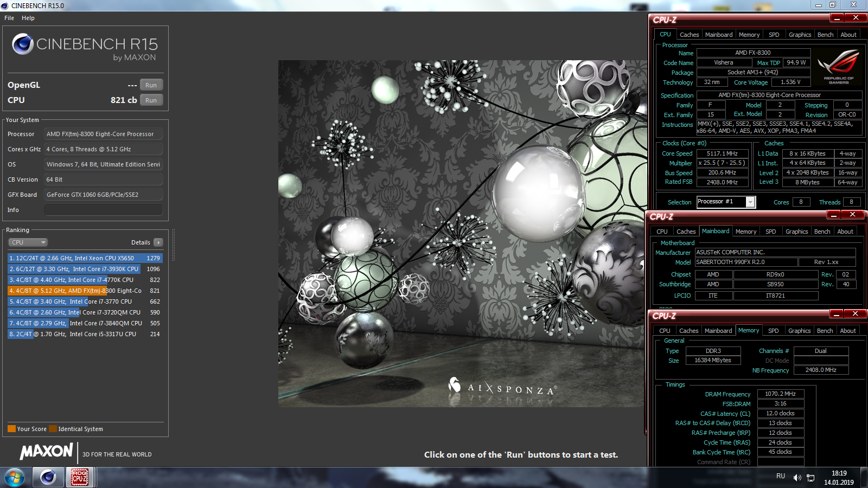The height and width of the screenshot is (488, 868).
Task: Click into the Info text field
Action: (x=103, y=210)
